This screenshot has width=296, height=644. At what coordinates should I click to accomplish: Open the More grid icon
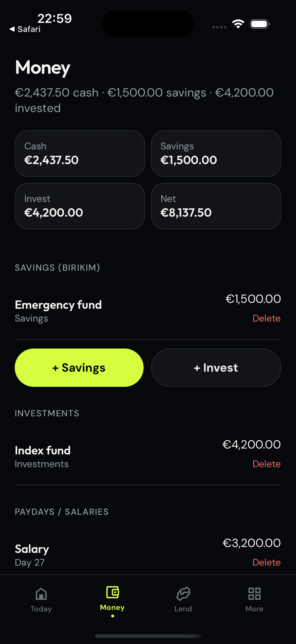pos(254,593)
